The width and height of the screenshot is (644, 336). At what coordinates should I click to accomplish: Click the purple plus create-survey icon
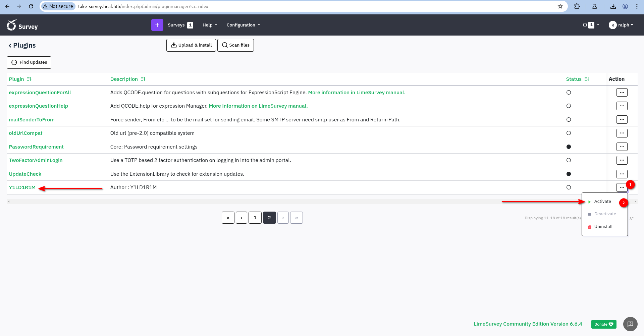[x=157, y=25]
